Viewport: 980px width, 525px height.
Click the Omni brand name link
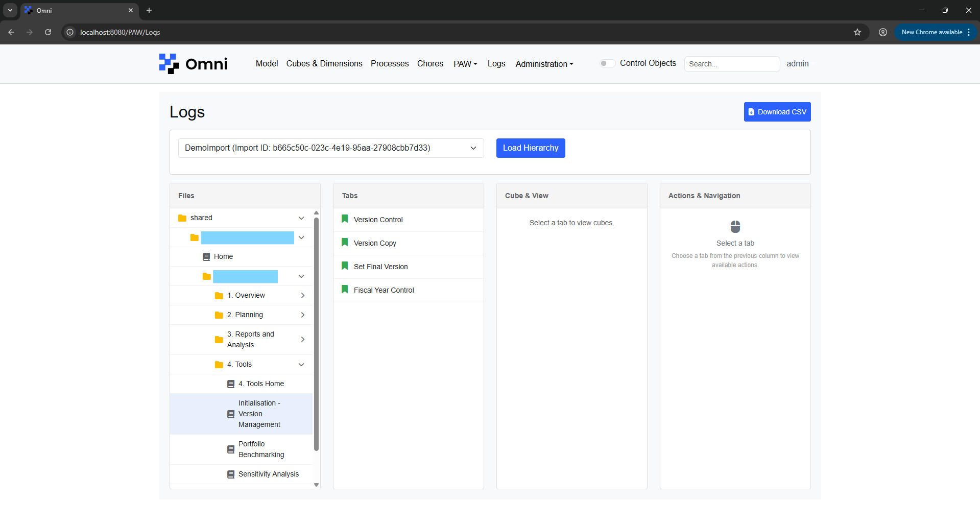pos(206,64)
